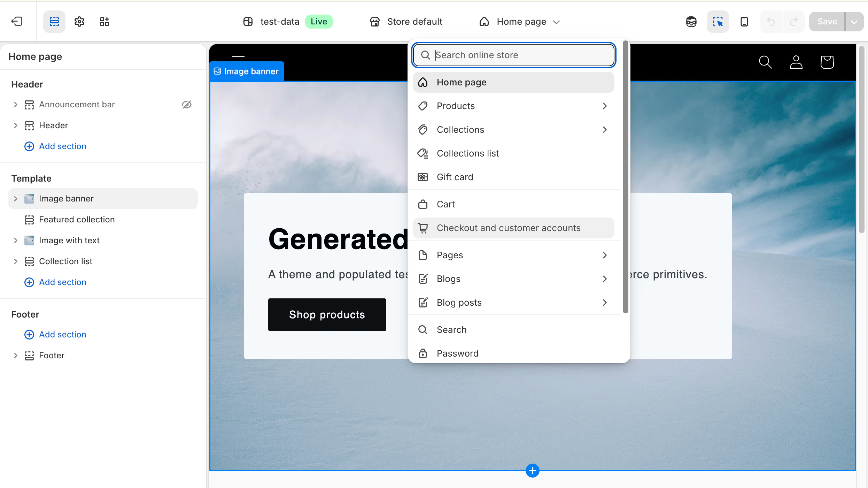Screen dimensions: 868x488
Task: Select Gift card from the page list
Action: pos(455,177)
